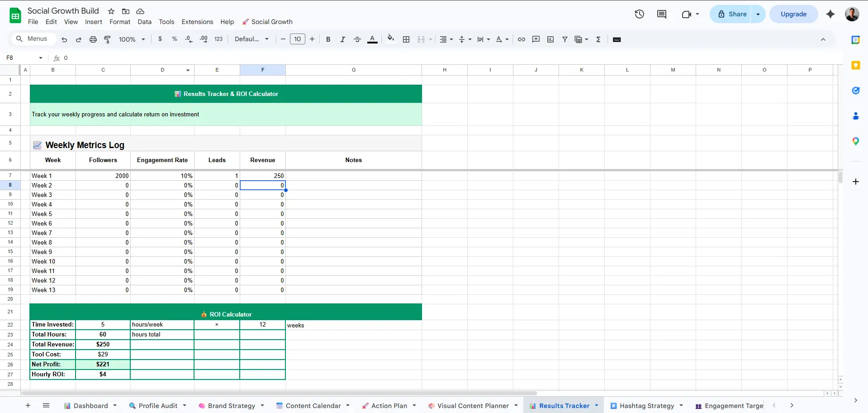
Task: Open the Gemini sparkle icon
Action: coord(830,14)
